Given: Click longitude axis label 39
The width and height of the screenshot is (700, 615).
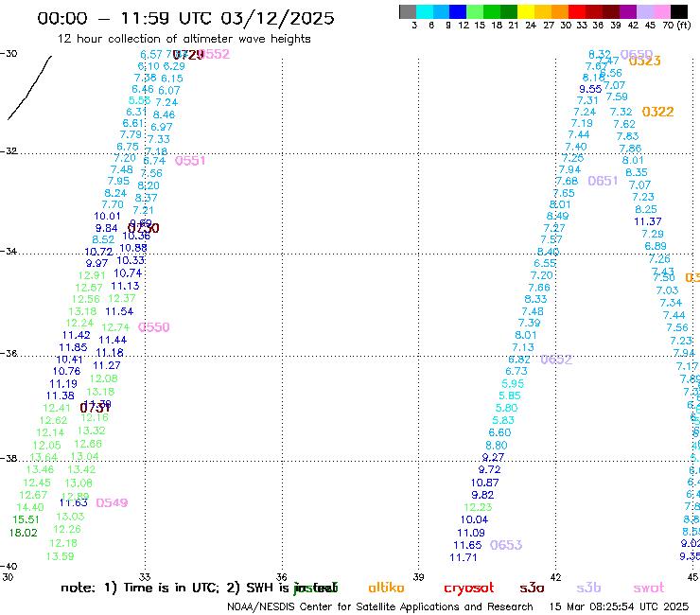Looking at the screenshot, I should click(x=418, y=577).
